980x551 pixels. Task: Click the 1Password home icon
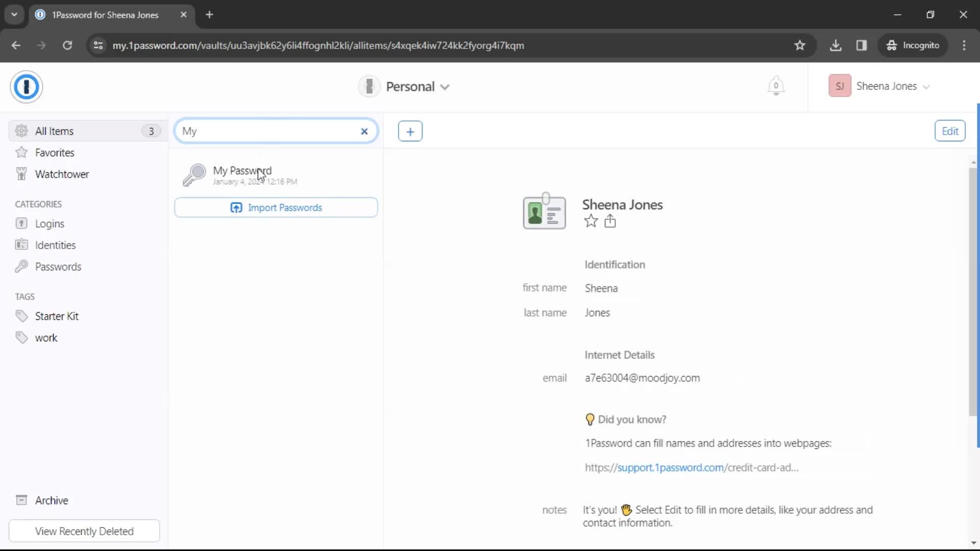[26, 86]
